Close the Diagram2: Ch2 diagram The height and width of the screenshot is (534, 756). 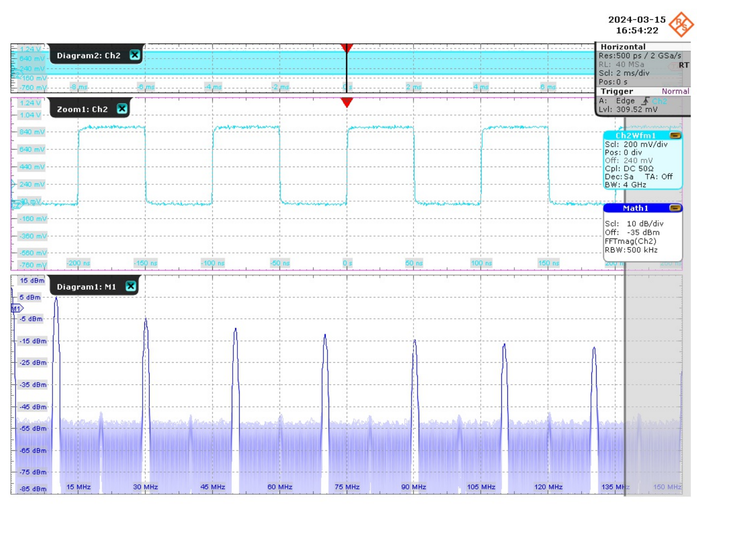(x=135, y=55)
